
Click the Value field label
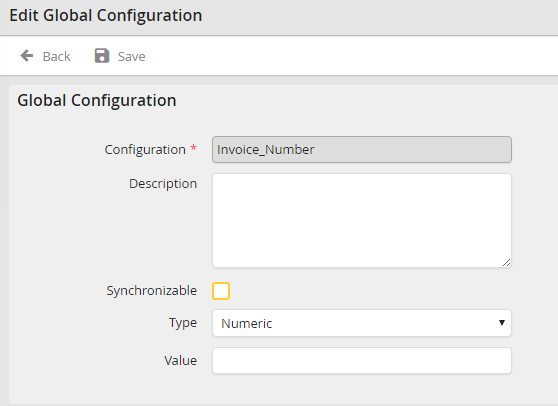[x=180, y=360]
